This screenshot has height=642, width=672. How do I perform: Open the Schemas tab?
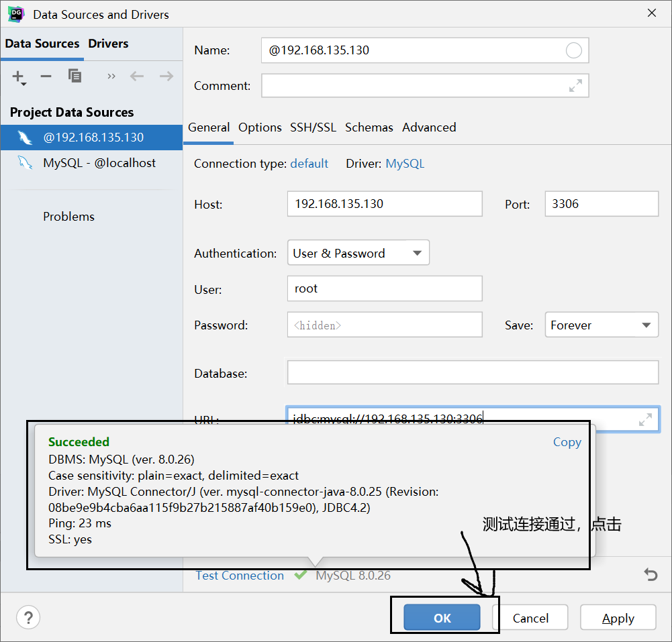click(x=369, y=127)
